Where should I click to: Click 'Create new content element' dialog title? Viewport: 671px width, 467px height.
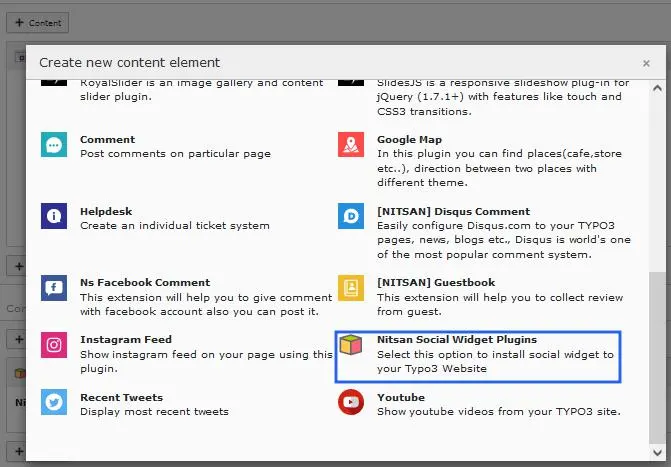(130, 62)
